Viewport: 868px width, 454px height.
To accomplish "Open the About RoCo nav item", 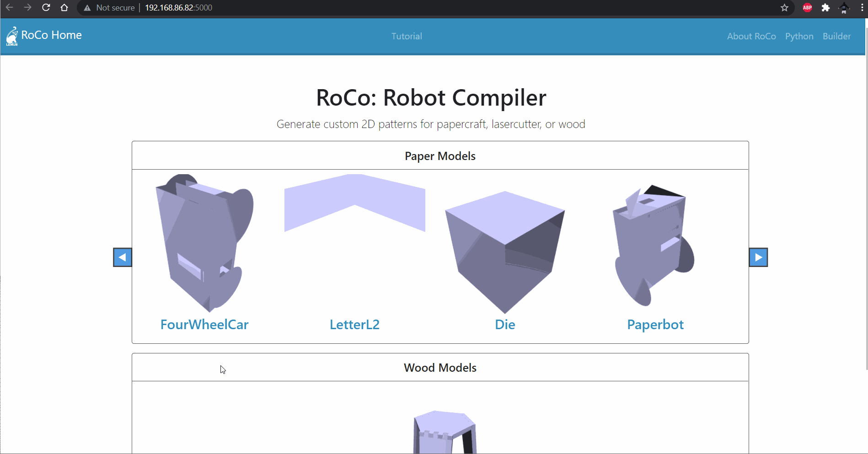I will click(x=751, y=36).
